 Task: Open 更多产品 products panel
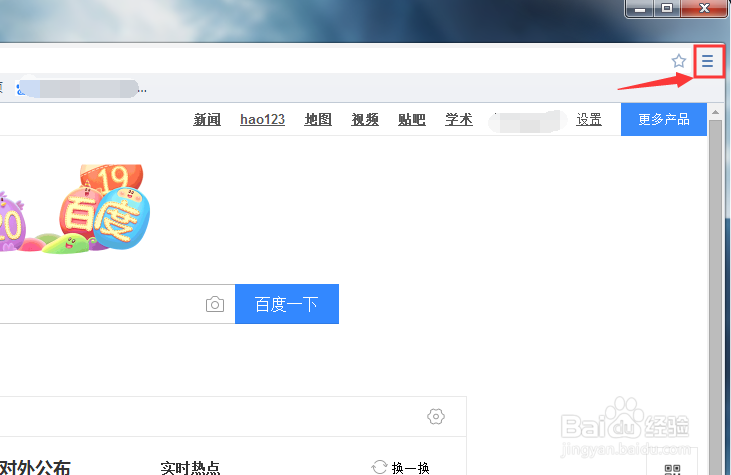tap(664, 119)
